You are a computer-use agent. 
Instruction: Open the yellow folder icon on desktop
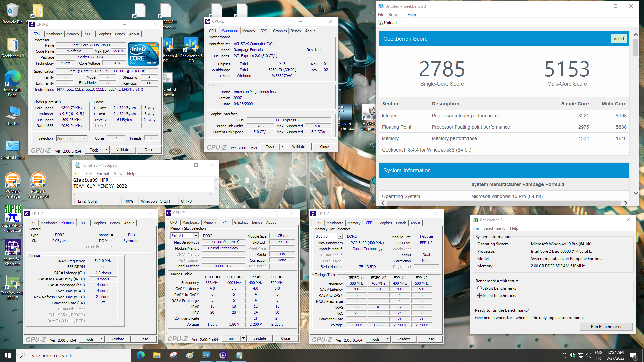pyautogui.click(x=38, y=11)
